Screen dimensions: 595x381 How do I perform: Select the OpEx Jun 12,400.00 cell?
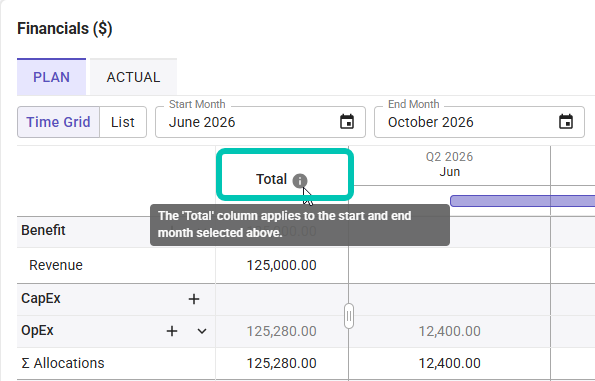450,331
